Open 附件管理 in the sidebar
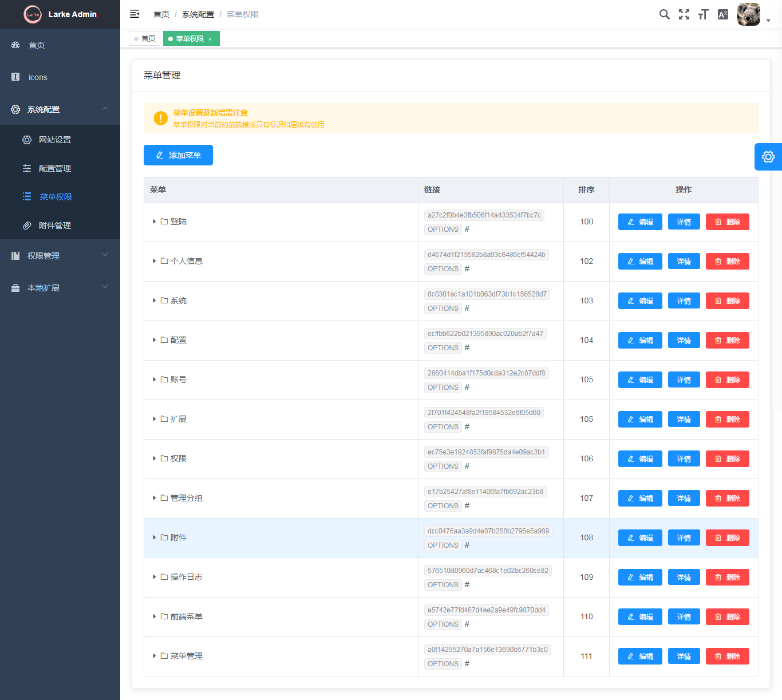Image resolution: width=782 pixels, height=700 pixels. [60, 226]
